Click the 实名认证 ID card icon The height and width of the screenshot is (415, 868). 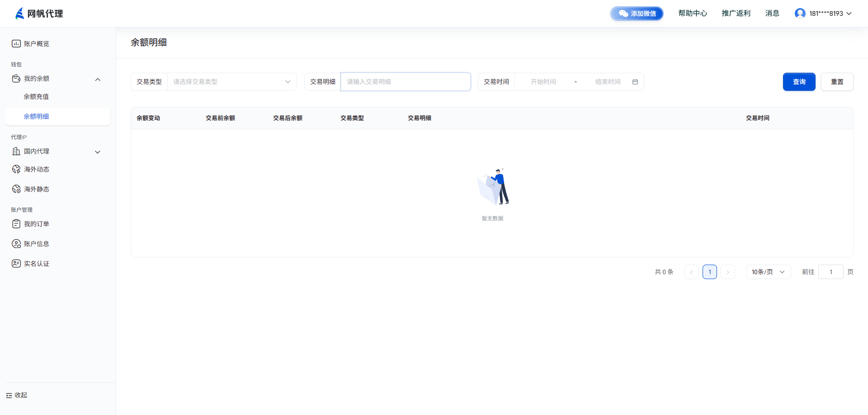[x=16, y=264]
